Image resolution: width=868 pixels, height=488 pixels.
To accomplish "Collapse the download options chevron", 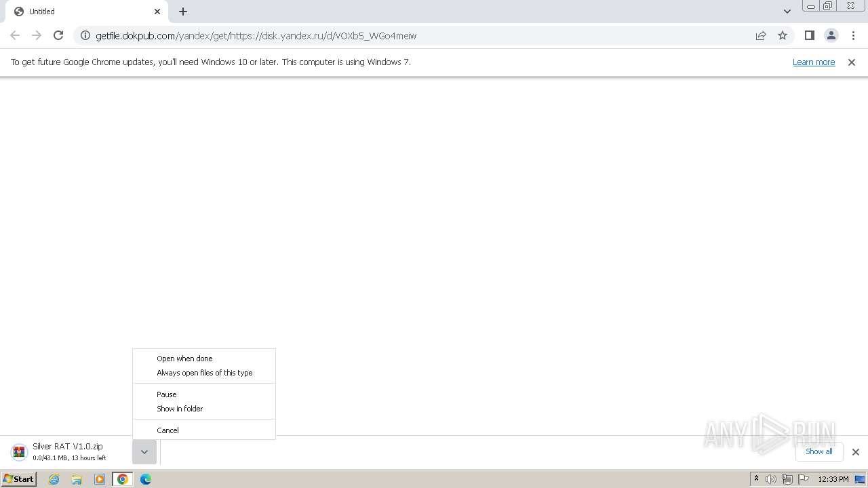I will click(144, 452).
